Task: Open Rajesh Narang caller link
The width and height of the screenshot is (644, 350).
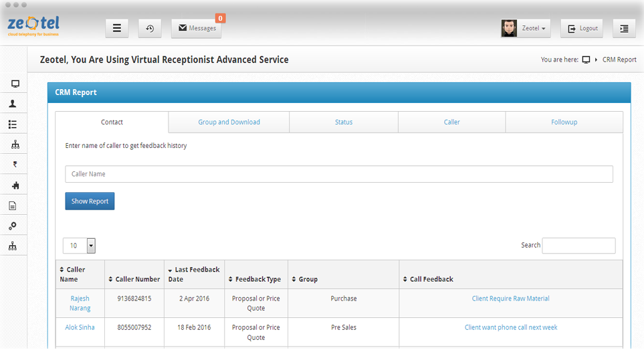Action: pos(80,303)
